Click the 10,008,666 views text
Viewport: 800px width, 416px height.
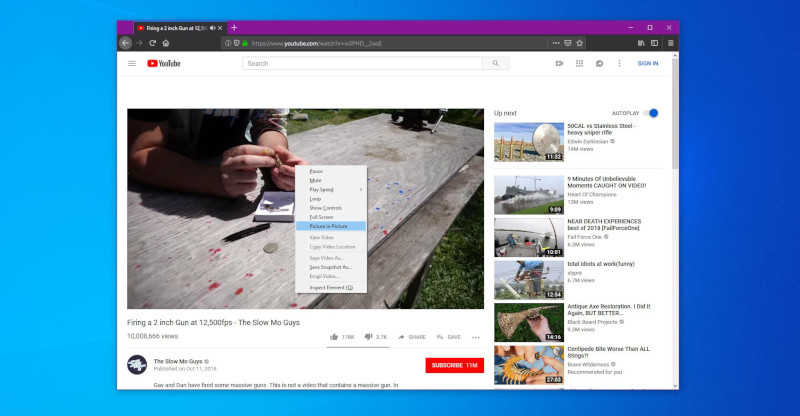tap(153, 336)
